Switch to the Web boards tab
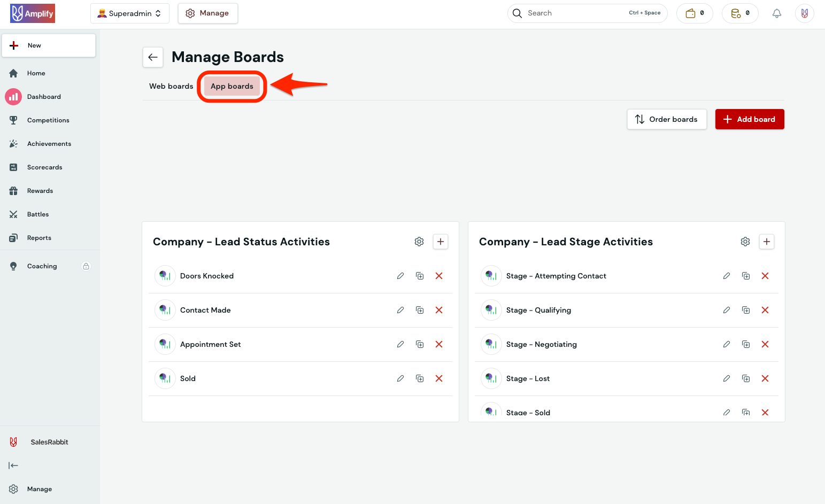The image size is (825, 504). [x=171, y=86]
